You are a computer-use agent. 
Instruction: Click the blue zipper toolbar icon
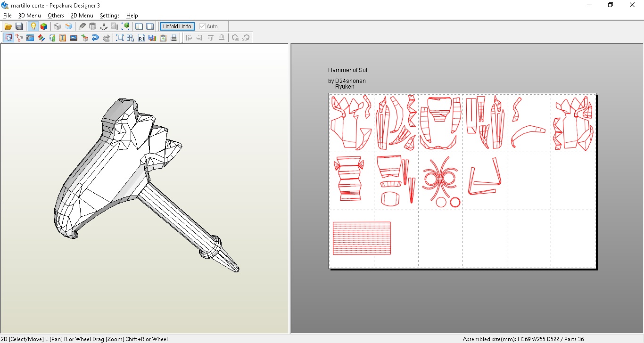coord(30,38)
